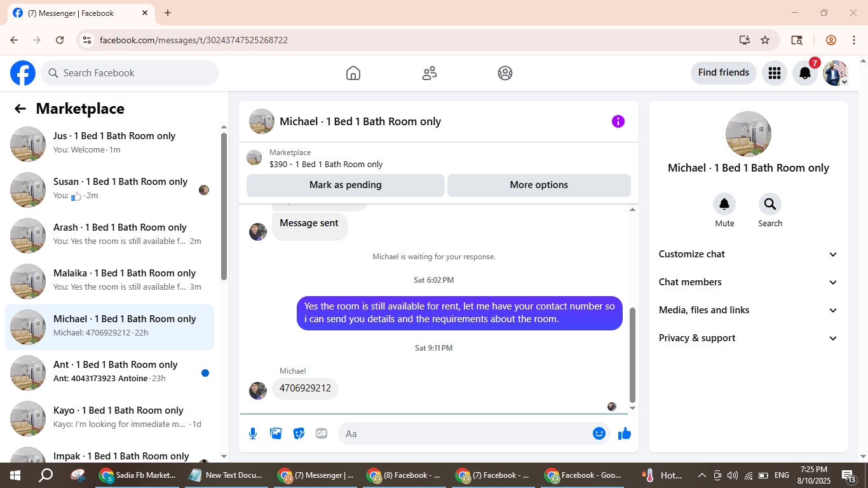
Task: Open Chrome three-dot menu
Action: tap(853, 40)
